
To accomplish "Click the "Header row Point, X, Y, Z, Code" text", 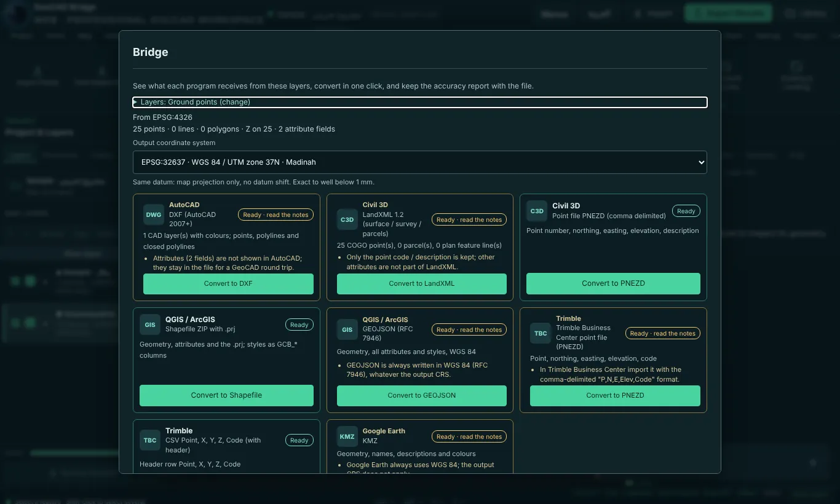I will [190, 464].
